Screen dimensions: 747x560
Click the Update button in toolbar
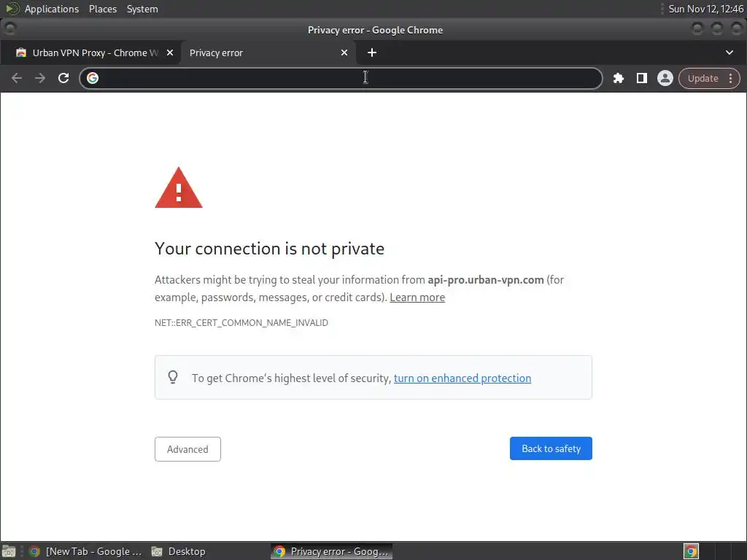(x=703, y=79)
